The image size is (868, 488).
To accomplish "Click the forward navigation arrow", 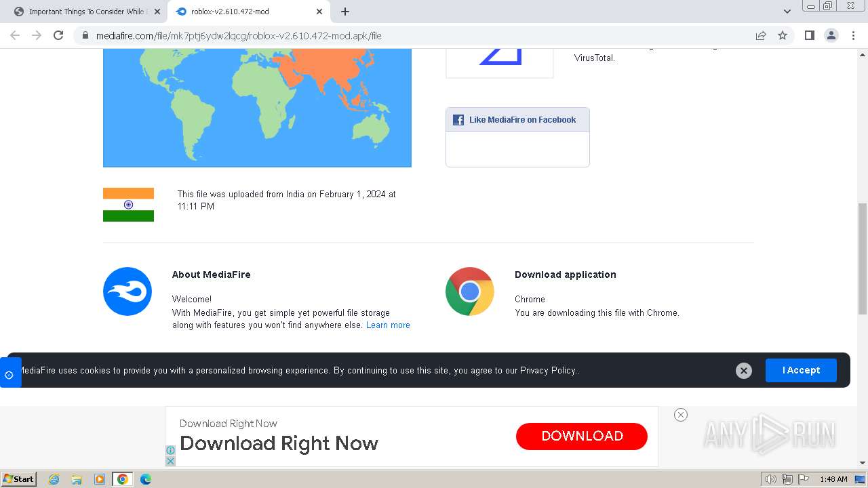I will [x=37, y=35].
